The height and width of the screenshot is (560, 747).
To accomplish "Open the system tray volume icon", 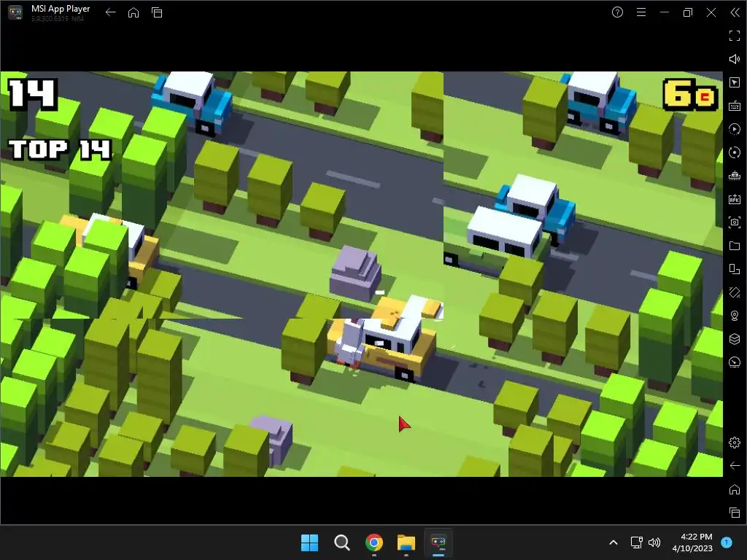I will (654, 542).
